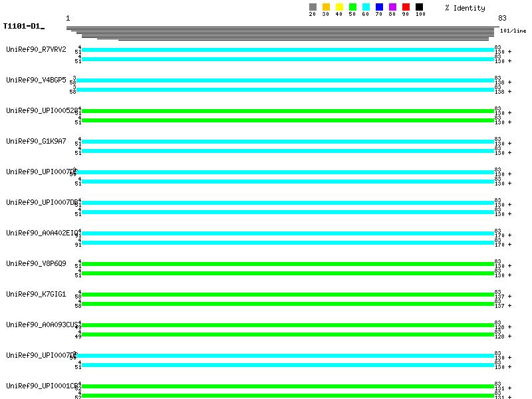Expand plus sign beside UniRef90_V4BGP5 first bar
This screenshot has height=399, width=532.
tap(510, 82)
